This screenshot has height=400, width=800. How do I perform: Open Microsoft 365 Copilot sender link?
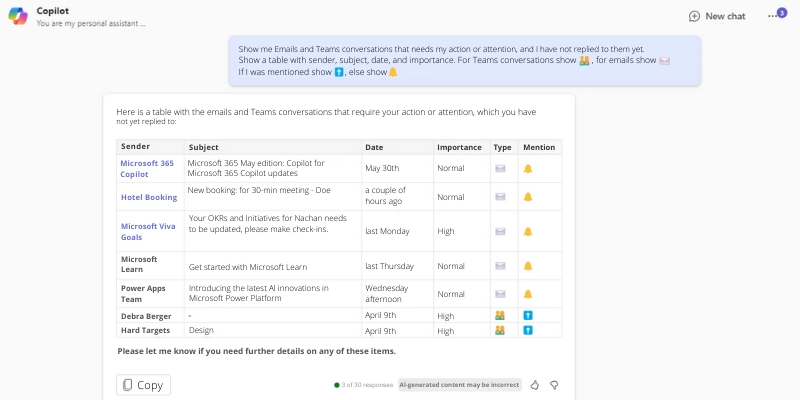(147, 168)
